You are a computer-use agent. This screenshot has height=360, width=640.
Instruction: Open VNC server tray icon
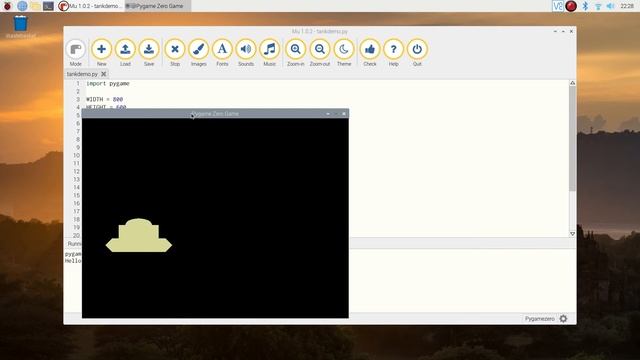click(x=558, y=6)
